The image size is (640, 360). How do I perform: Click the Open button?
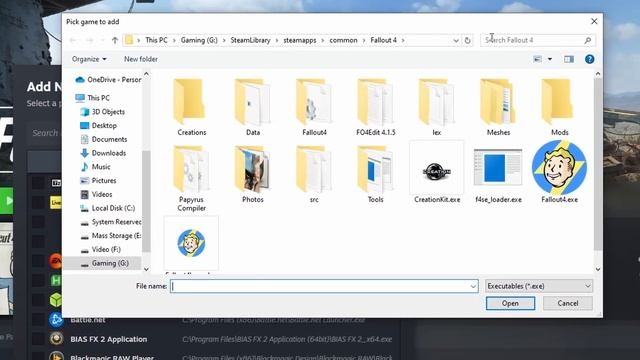point(510,303)
